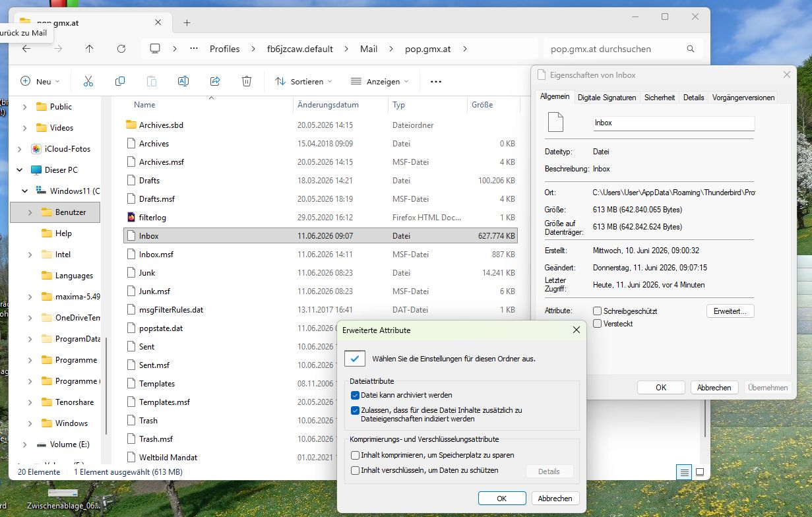
Task: Open the Neu dropdown menu
Action: click(40, 81)
